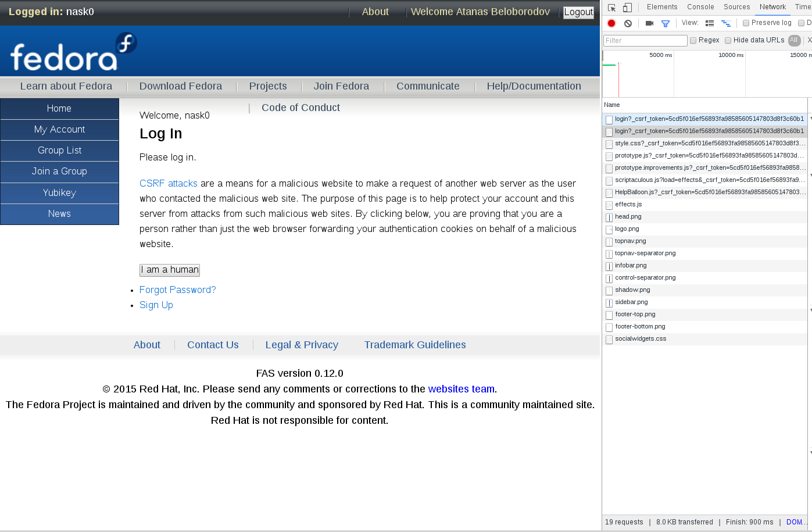Viewport: 812px width, 532px height.
Task: Stop recording network log with red dot
Action: pyautogui.click(x=611, y=23)
